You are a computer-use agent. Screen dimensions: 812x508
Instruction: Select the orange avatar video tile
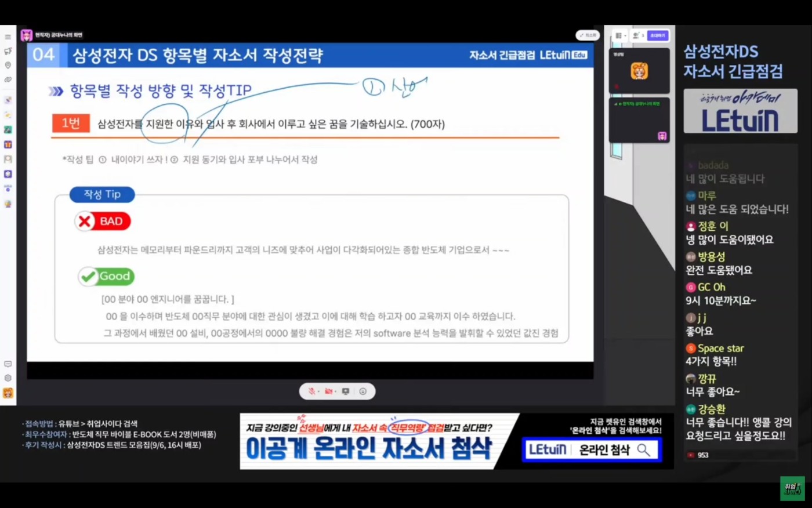[x=639, y=71]
